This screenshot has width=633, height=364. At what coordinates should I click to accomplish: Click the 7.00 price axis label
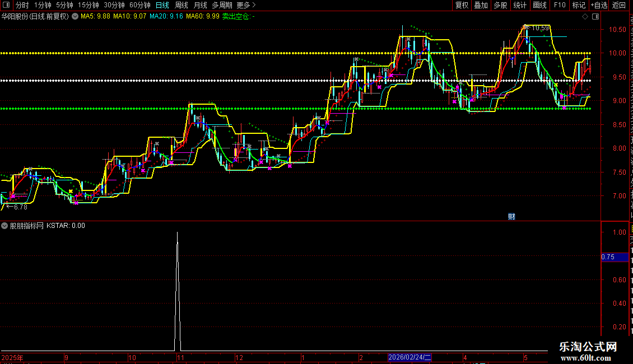click(x=619, y=196)
